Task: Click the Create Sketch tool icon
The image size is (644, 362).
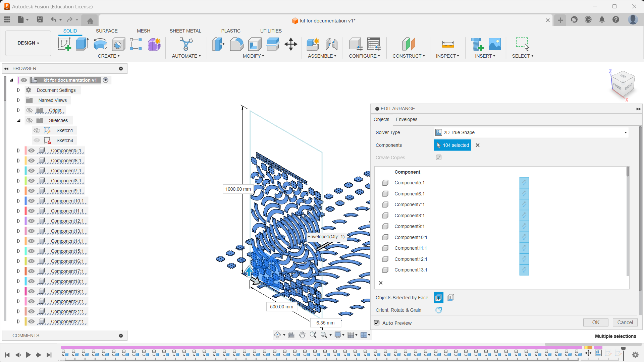Action: [64, 44]
